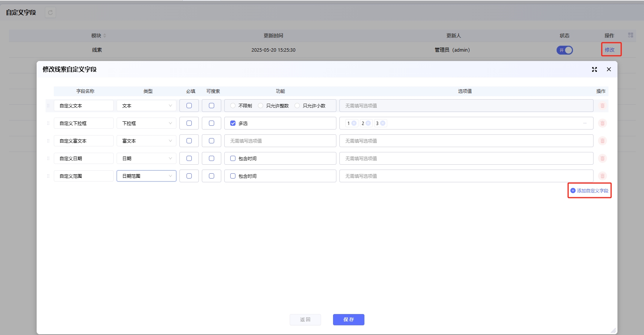The height and width of the screenshot is (335, 644).
Task: Toggle the 线索 module status switch
Action: (564, 50)
